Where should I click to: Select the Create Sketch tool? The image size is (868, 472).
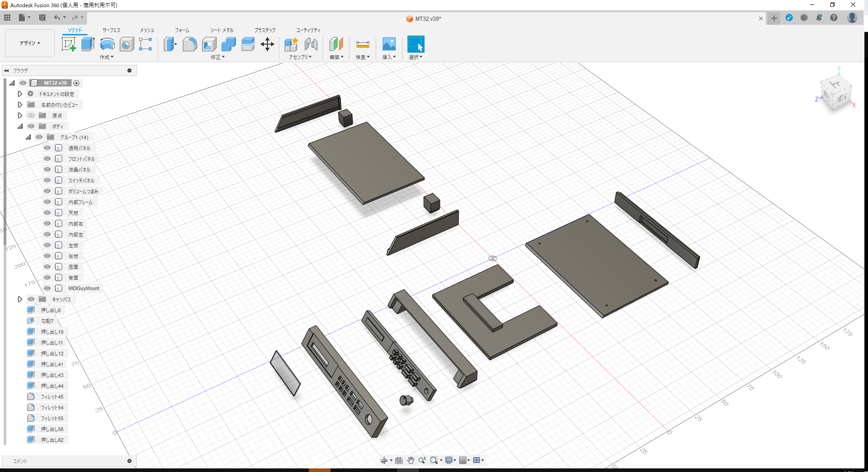click(x=69, y=44)
